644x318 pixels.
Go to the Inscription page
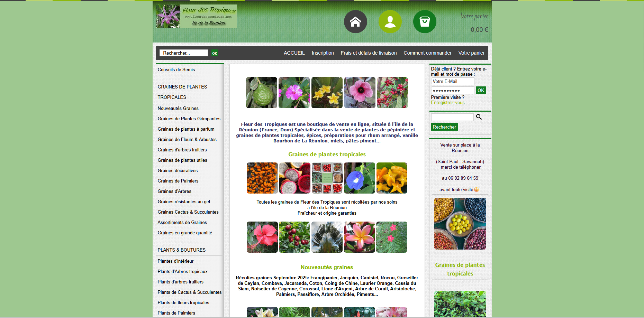(x=323, y=53)
